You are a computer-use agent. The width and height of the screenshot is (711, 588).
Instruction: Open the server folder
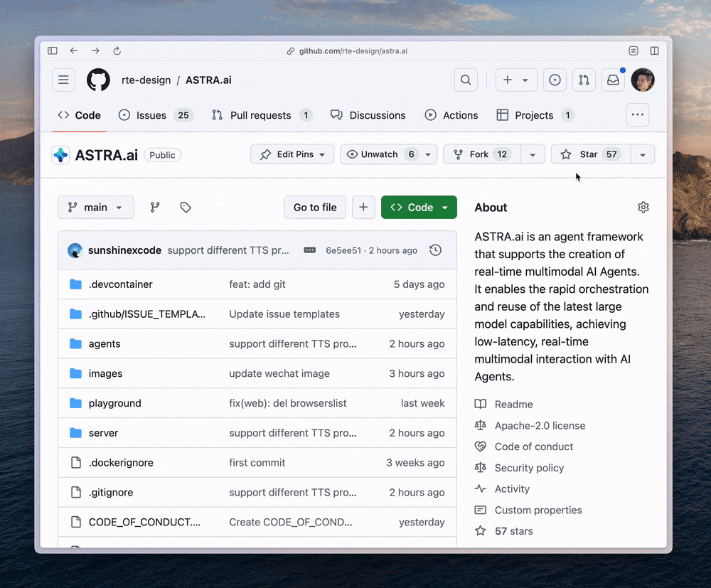(103, 433)
